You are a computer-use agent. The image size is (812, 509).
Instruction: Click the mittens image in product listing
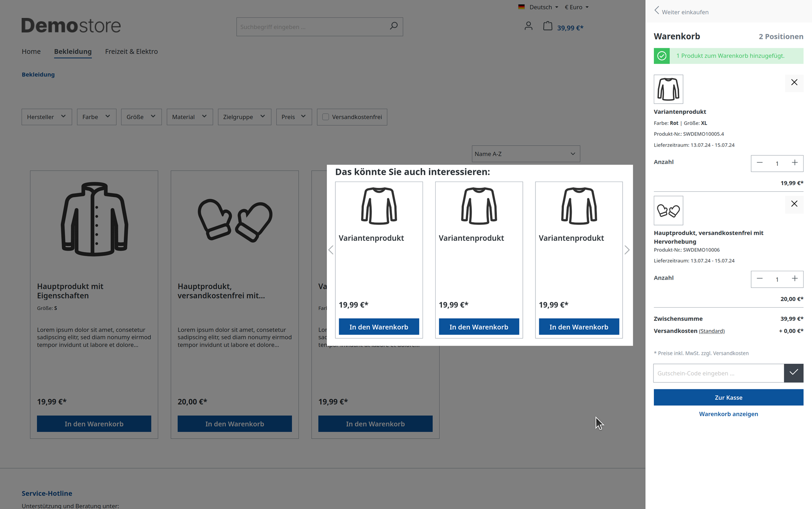click(235, 220)
